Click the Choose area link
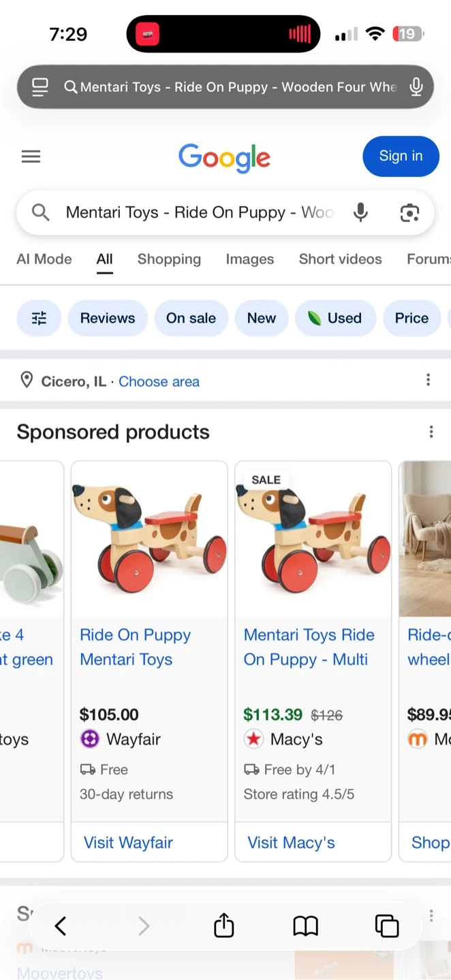This screenshot has height=980, width=451. 159,382
